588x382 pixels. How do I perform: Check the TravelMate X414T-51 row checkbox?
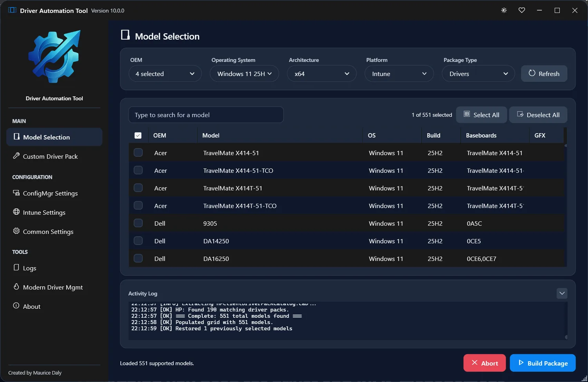pyautogui.click(x=138, y=188)
